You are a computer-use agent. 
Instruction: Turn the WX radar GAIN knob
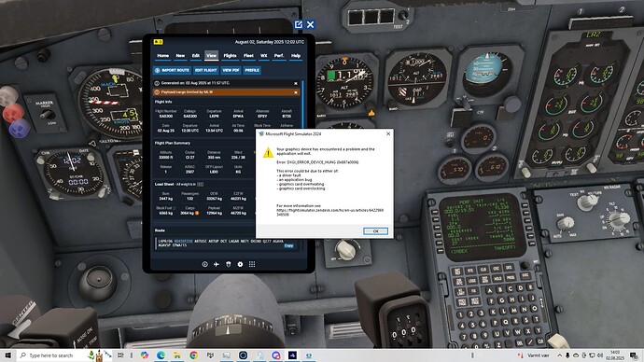566,224
